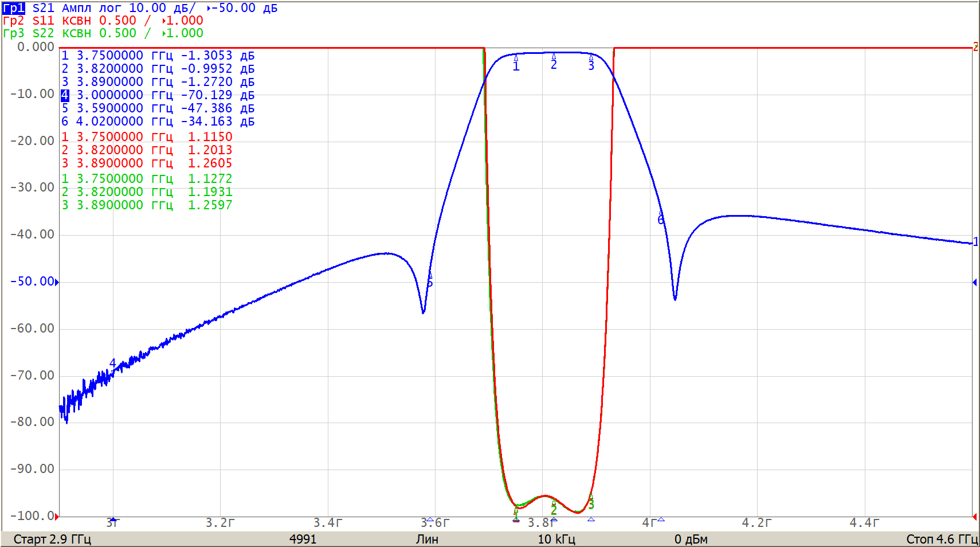This screenshot has width=980, height=547.
Task: Click the 4991 points count field
Action: [x=303, y=539]
